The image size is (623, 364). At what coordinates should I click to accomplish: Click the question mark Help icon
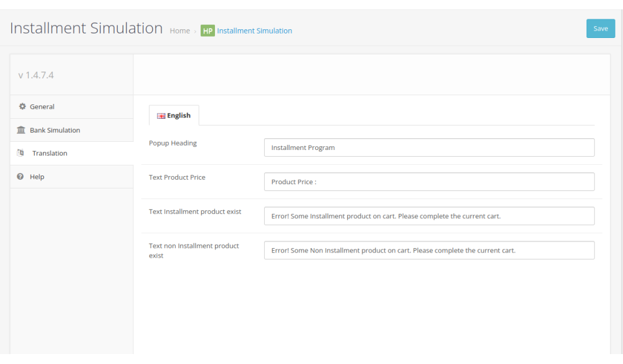tap(21, 177)
